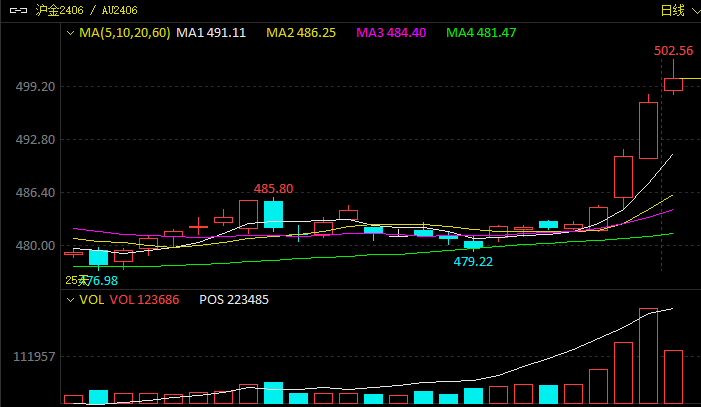Screen dimensions: 701x407
Task: Click the 480.00 price axis label
Action: click(35, 246)
